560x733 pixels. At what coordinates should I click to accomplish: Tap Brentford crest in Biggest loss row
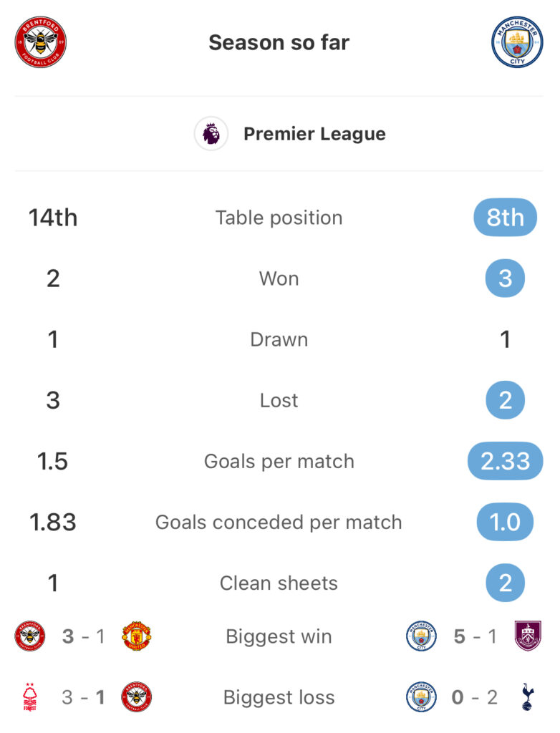[x=136, y=697]
